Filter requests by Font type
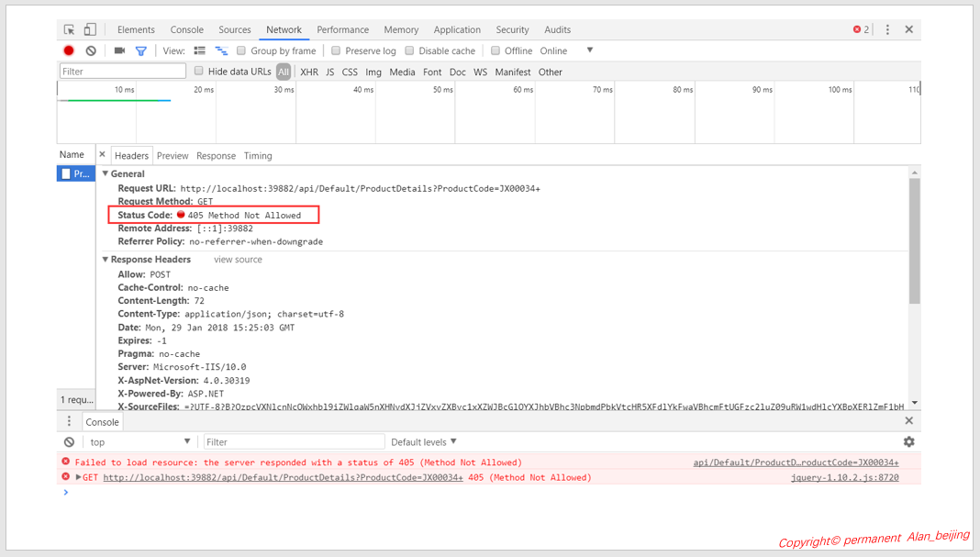This screenshot has width=980, height=557. (432, 72)
